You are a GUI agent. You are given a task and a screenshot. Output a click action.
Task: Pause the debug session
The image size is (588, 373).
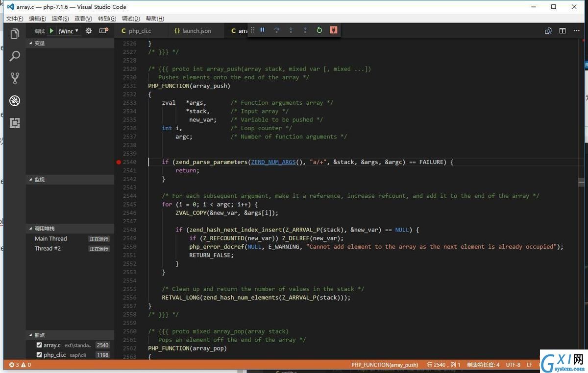pyautogui.click(x=262, y=30)
